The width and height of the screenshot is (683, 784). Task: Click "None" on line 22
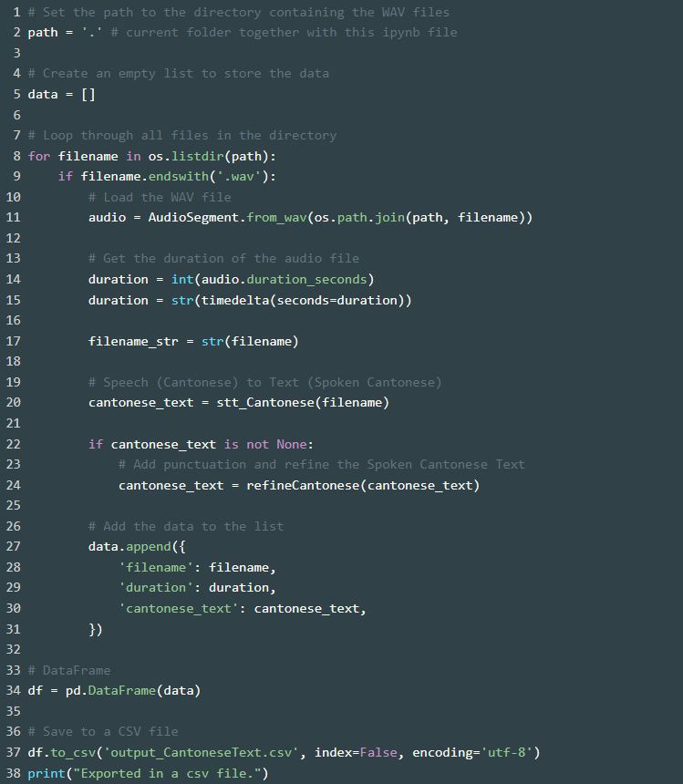pyautogui.click(x=292, y=445)
